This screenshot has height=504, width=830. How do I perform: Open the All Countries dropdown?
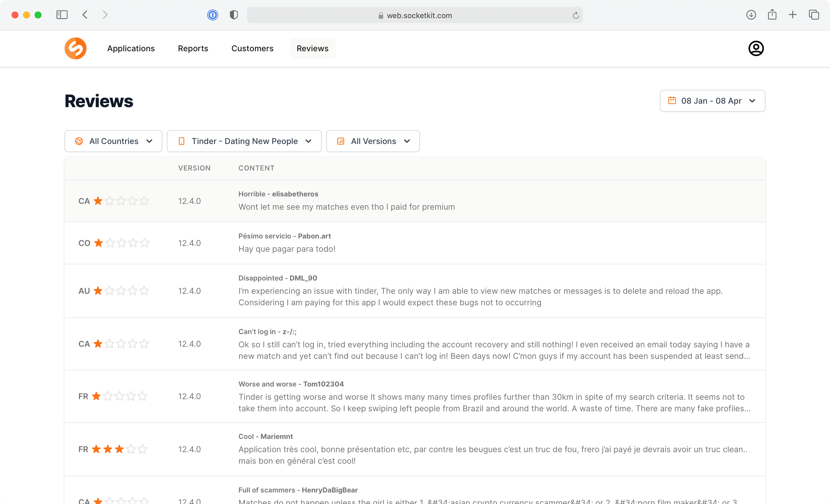tap(113, 141)
